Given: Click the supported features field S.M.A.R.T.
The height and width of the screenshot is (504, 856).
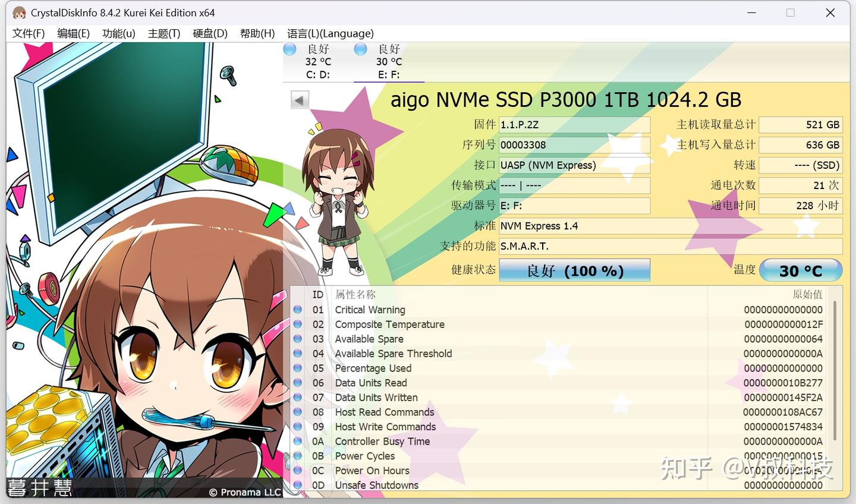Looking at the screenshot, I should point(671,246).
